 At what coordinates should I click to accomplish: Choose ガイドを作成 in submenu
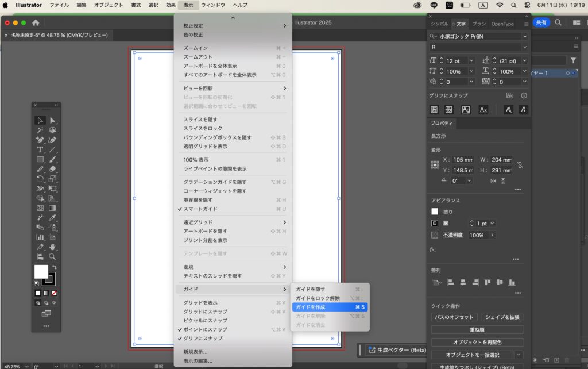[330, 307]
